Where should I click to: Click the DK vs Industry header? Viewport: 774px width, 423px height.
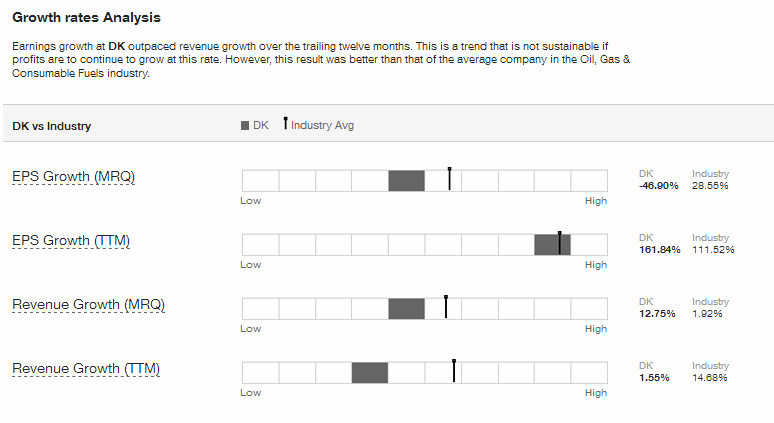click(x=52, y=126)
